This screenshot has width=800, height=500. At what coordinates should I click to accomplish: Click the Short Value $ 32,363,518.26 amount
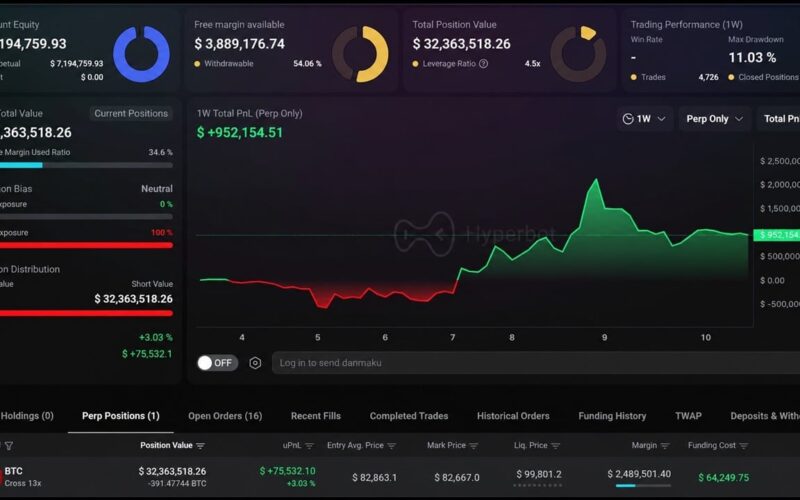point(133,299)
